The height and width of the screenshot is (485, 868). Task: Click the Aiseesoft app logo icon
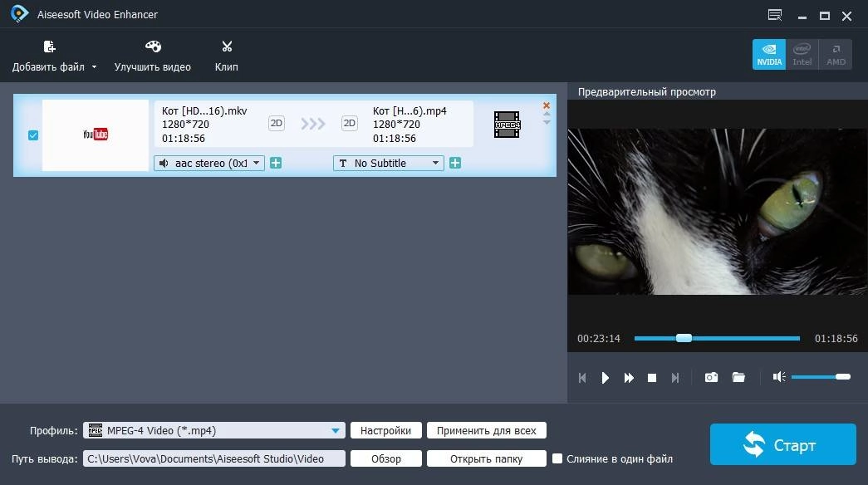click(x=19, y=13)
